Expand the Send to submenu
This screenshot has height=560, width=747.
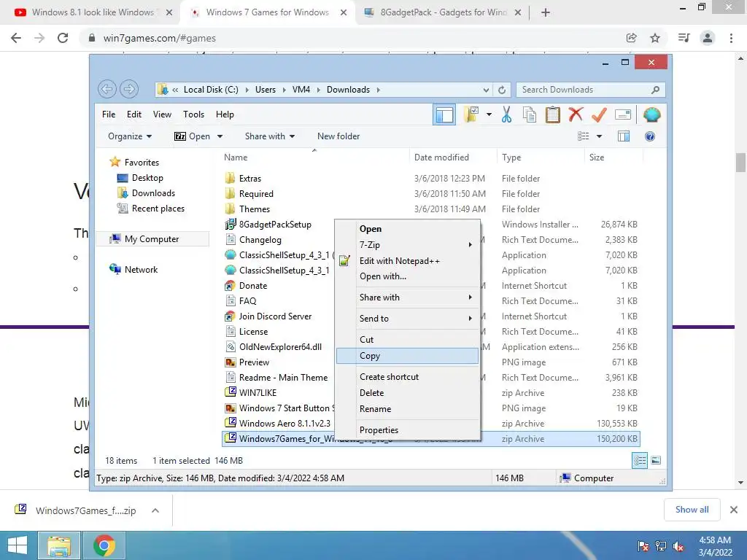point(408,319)
